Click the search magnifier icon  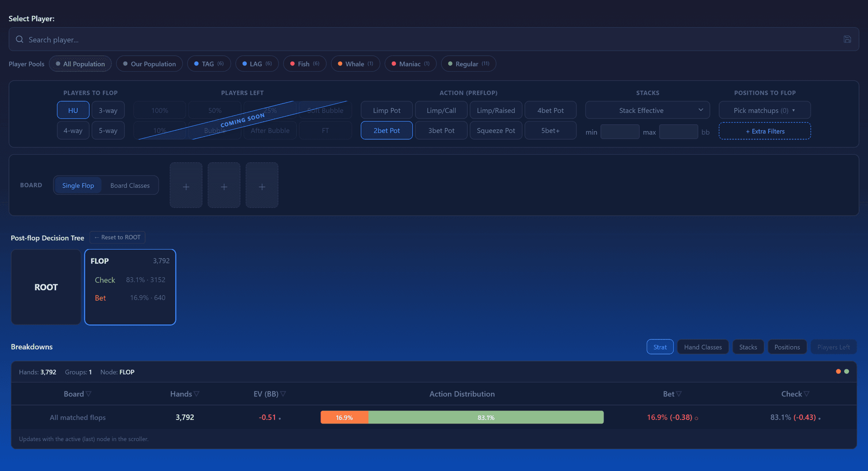19,39
